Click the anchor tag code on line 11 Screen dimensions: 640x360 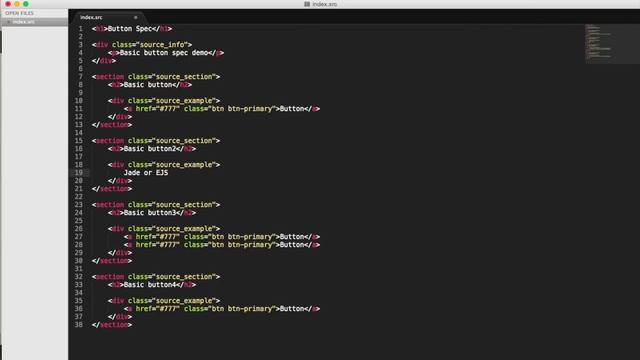click(x=222, y=109)
